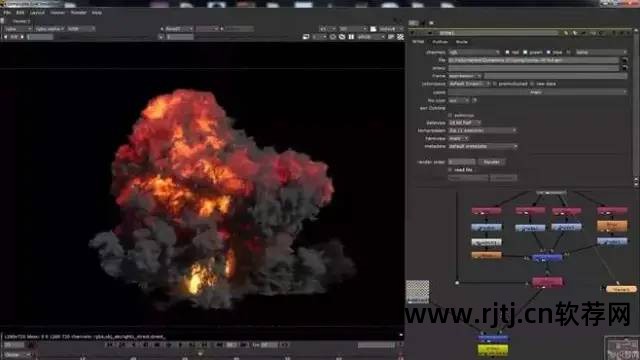640x360 pixels.
Task: Open the views main dropdown
Action: [538, 92]
